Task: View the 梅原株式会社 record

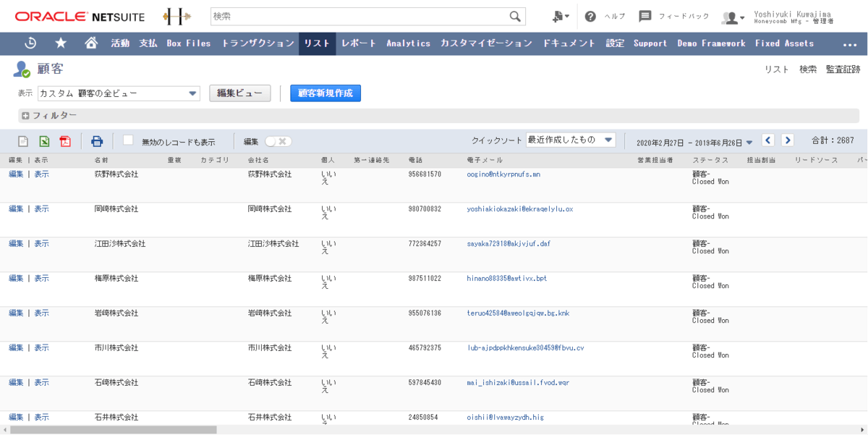Action: point(41,279)
